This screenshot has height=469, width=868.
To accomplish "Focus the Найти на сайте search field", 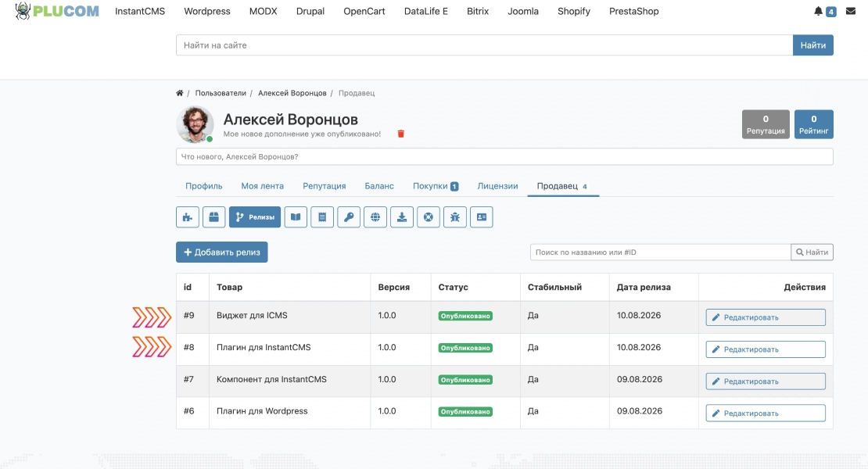I will point(484,45).
